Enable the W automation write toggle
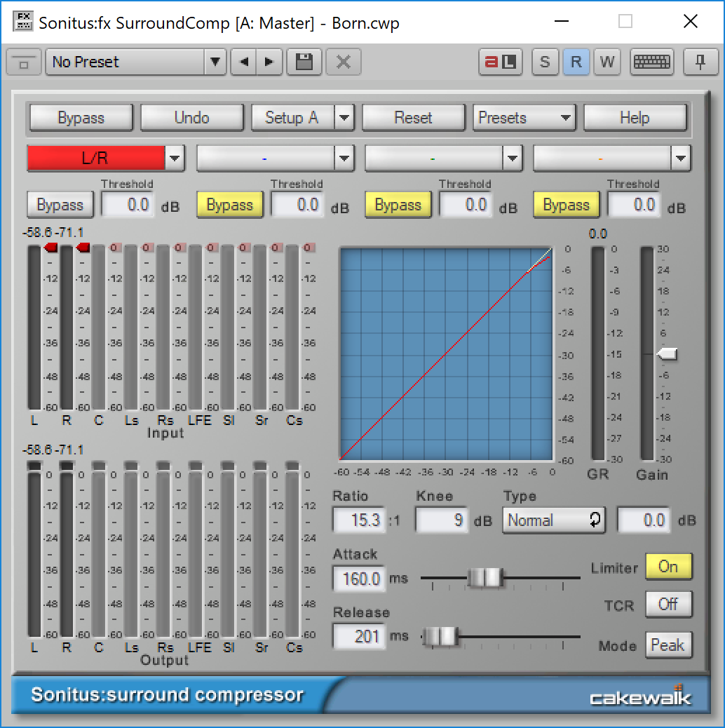Image resolution: width=725 pixels, height=728 pixels. click(x=607, y=62)
